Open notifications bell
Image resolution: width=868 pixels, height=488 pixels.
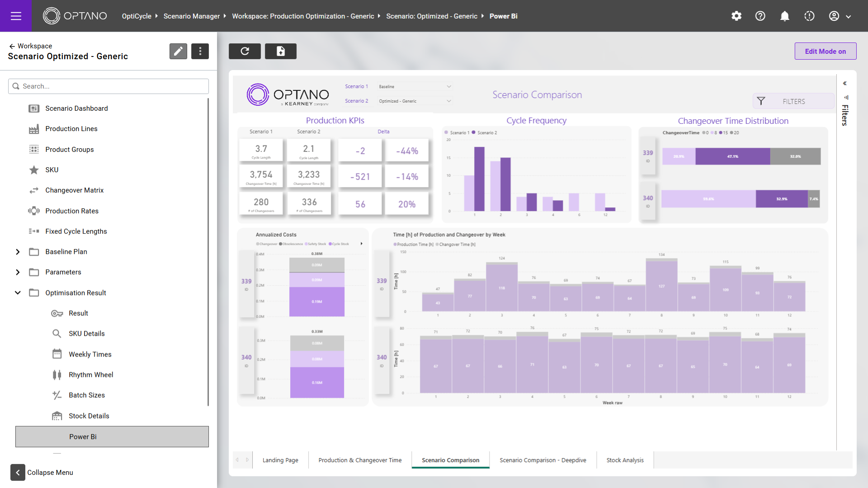785,16
